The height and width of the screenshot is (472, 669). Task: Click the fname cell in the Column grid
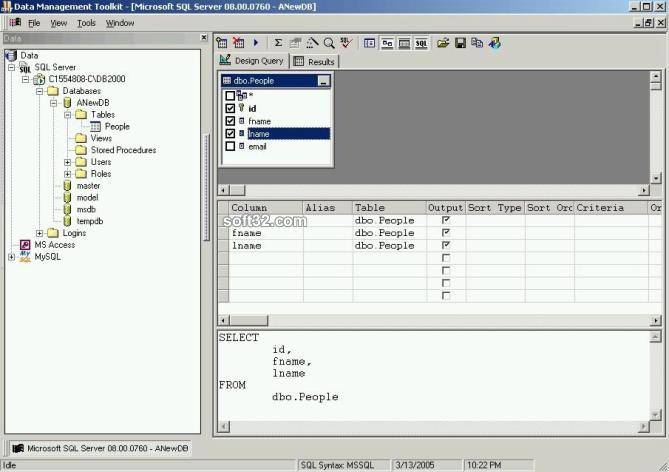pos(266,233)
